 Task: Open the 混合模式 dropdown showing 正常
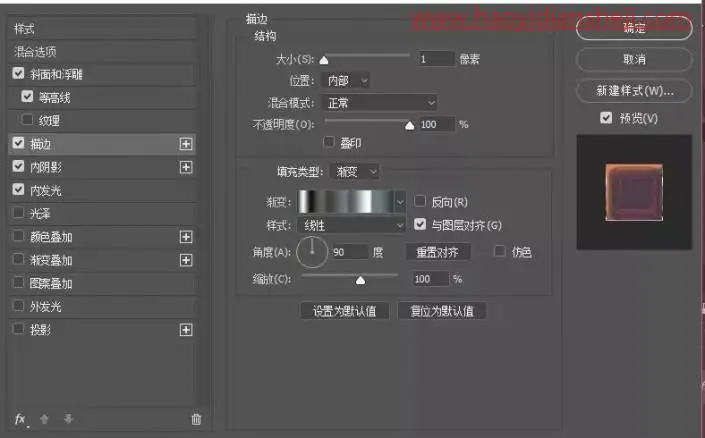[379, 103]
